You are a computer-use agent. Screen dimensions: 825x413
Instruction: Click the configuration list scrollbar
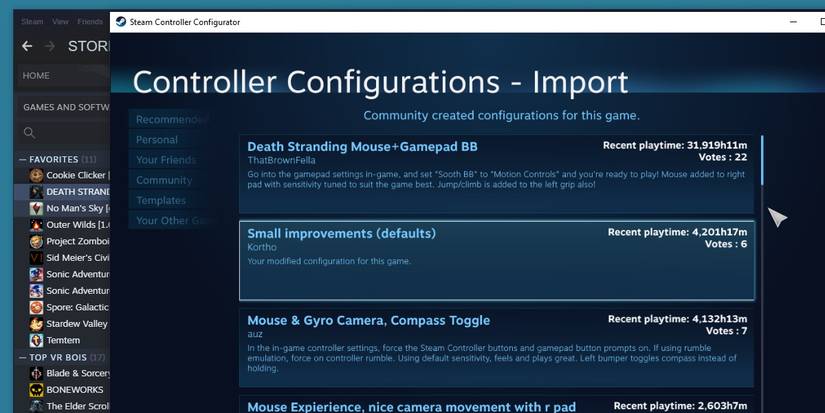(x=762, y=160)
